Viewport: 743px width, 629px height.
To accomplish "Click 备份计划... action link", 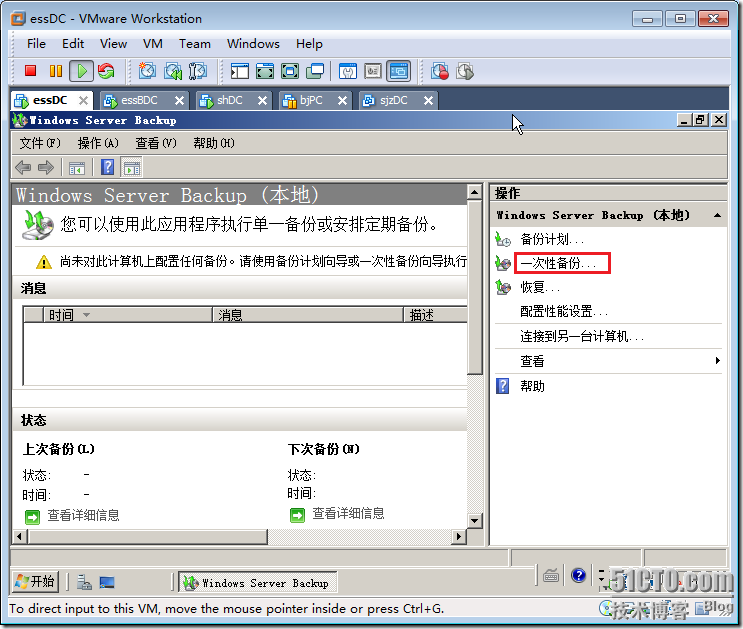I will (x=552, y=239).
